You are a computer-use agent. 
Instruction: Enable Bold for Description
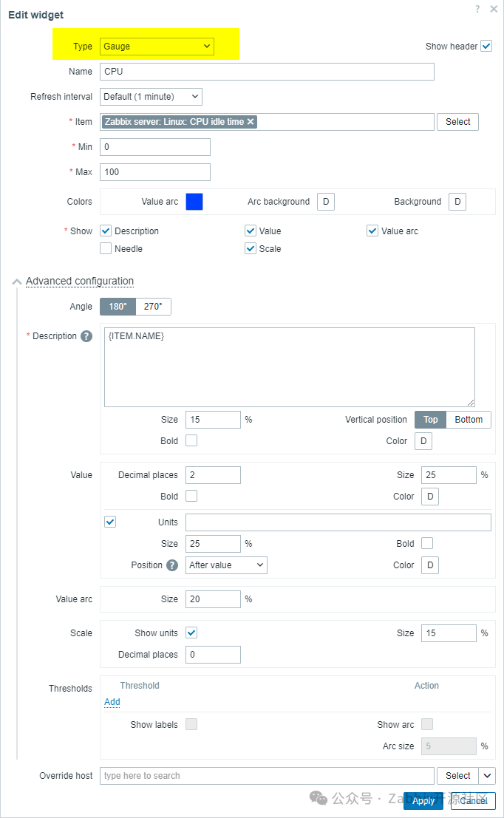pyautogui.click(x=191, y=440)
